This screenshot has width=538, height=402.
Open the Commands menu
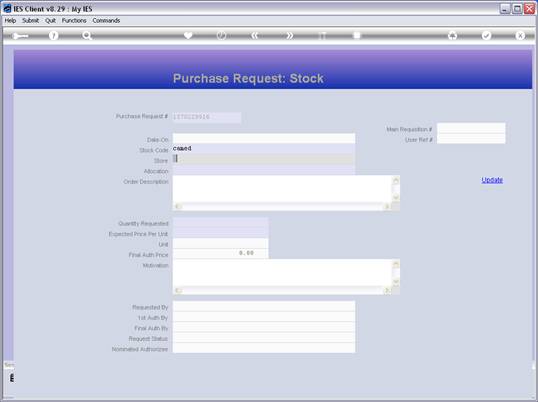point(106,21)
